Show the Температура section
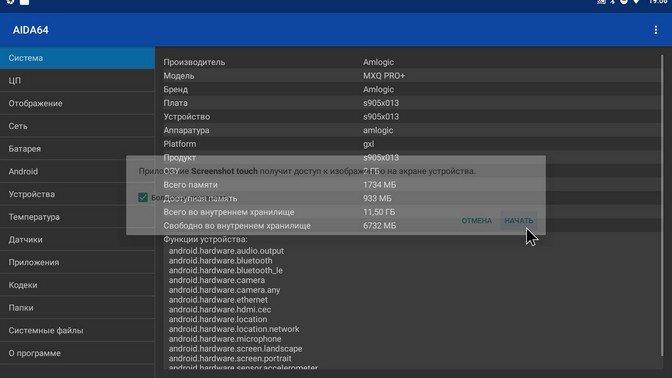Viewport: 672px width, 378px height. tap(77, 217)
